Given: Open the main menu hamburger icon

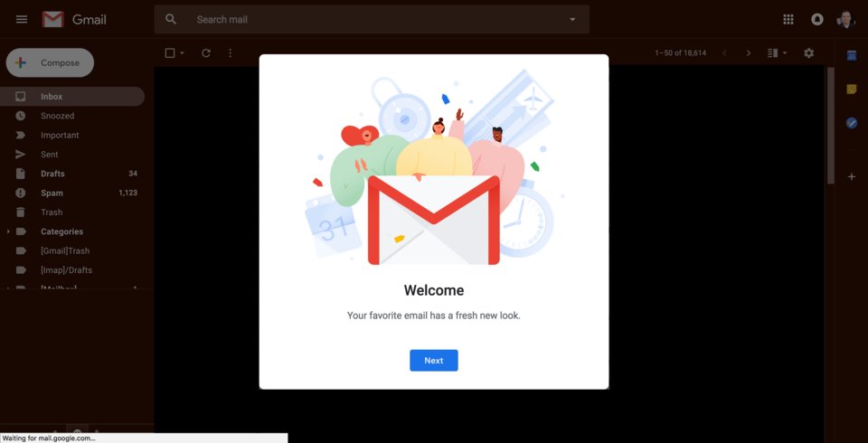Looking at the screenshot, I should point(22,19).
